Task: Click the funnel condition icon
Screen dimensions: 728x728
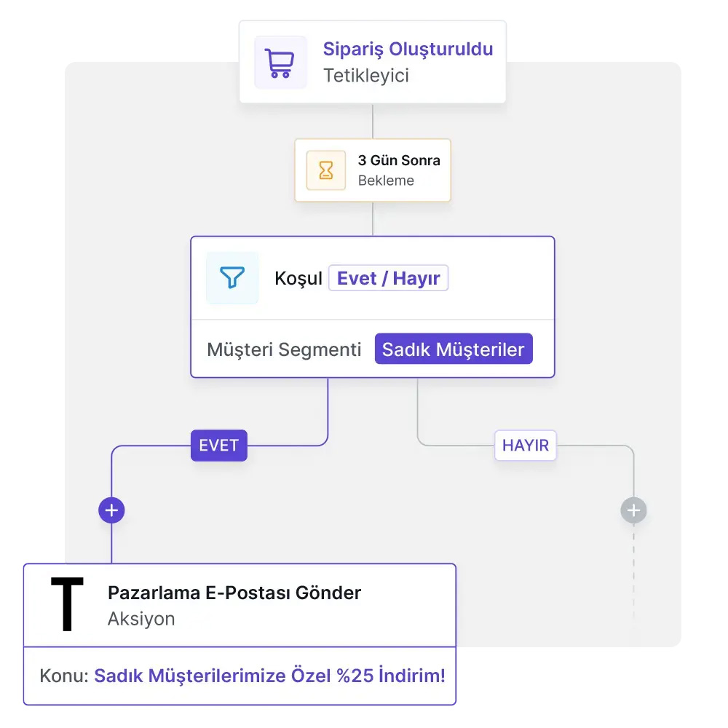Action: click(x=232, y=277)
